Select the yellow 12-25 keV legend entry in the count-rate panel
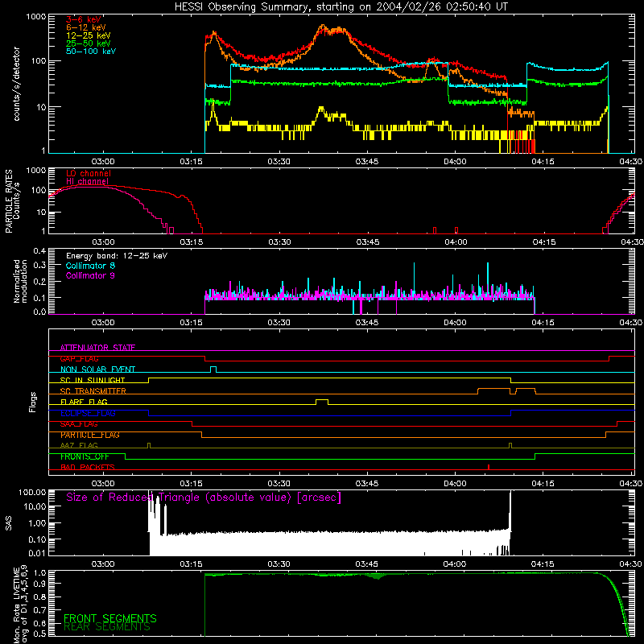Viewport: 644px width, 644px height. click(89, 35)
